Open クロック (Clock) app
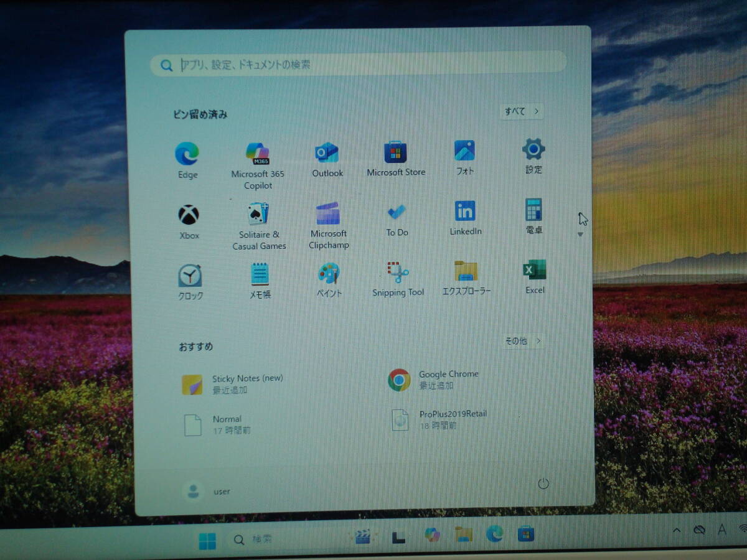Image resolution: width=747 pixels, height=560 pixels. click(190, 282)
